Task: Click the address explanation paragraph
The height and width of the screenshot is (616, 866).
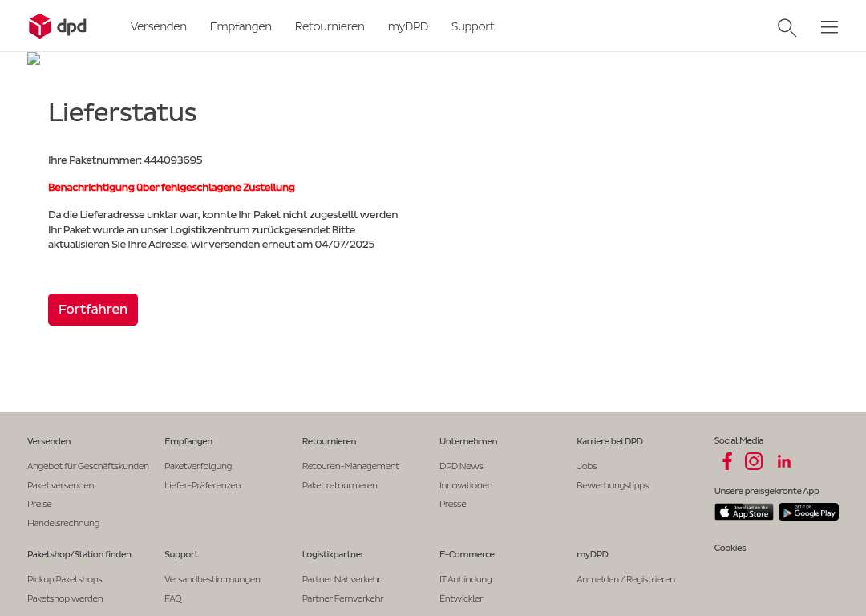Action: point(223,229)
